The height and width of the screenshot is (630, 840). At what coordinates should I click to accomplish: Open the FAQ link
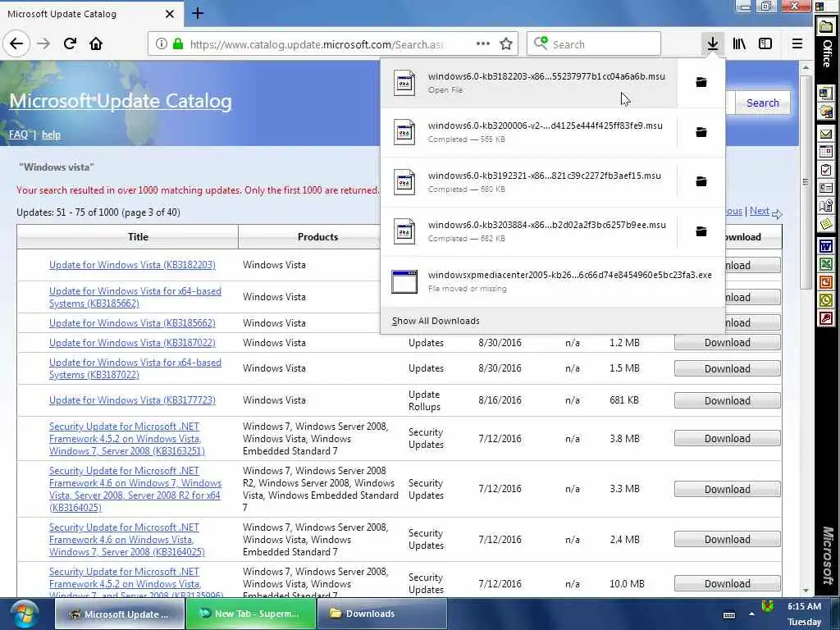click(x=18, y=135)
